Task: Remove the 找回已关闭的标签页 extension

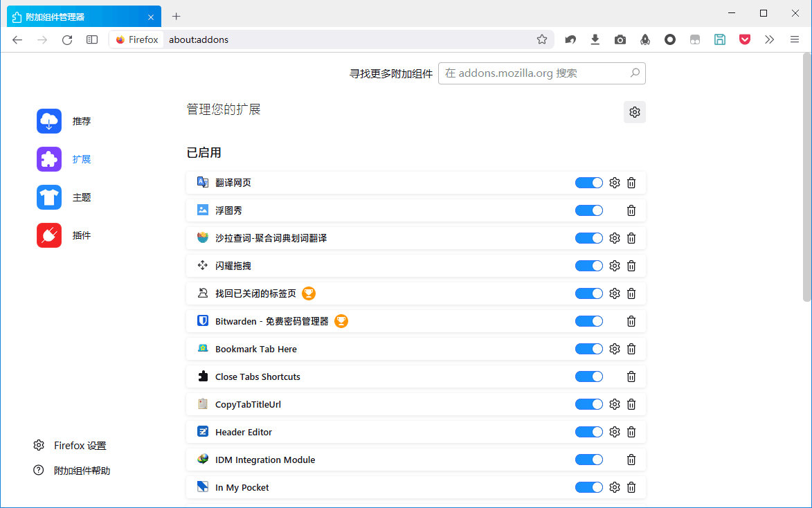Action: [631, 293]
